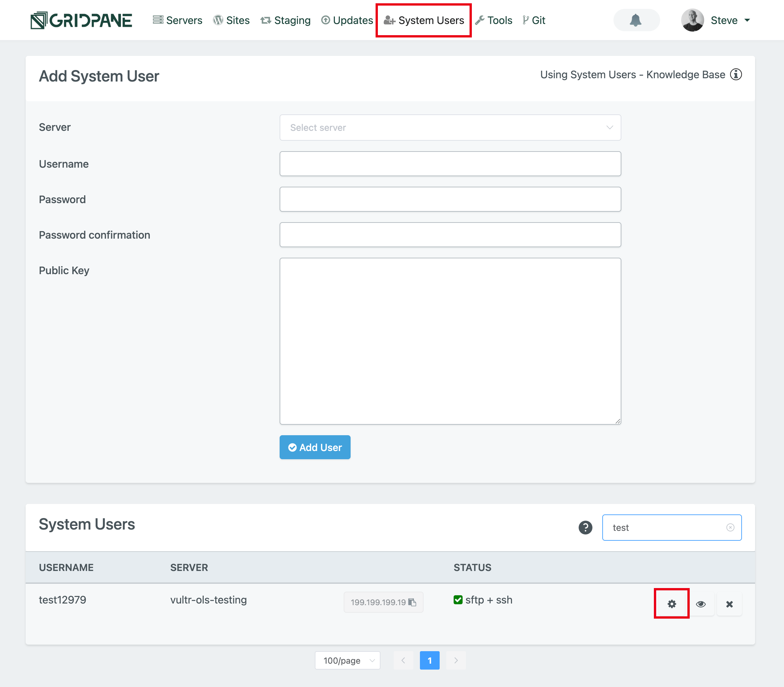
Task: Clear the test search filter
Action: coord(730,528)
